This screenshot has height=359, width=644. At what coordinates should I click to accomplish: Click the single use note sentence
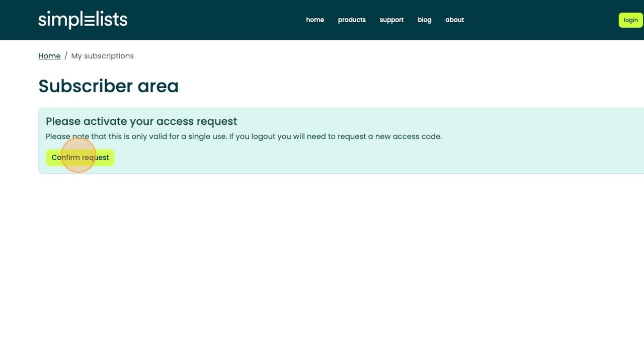click(x=244, y=136)
